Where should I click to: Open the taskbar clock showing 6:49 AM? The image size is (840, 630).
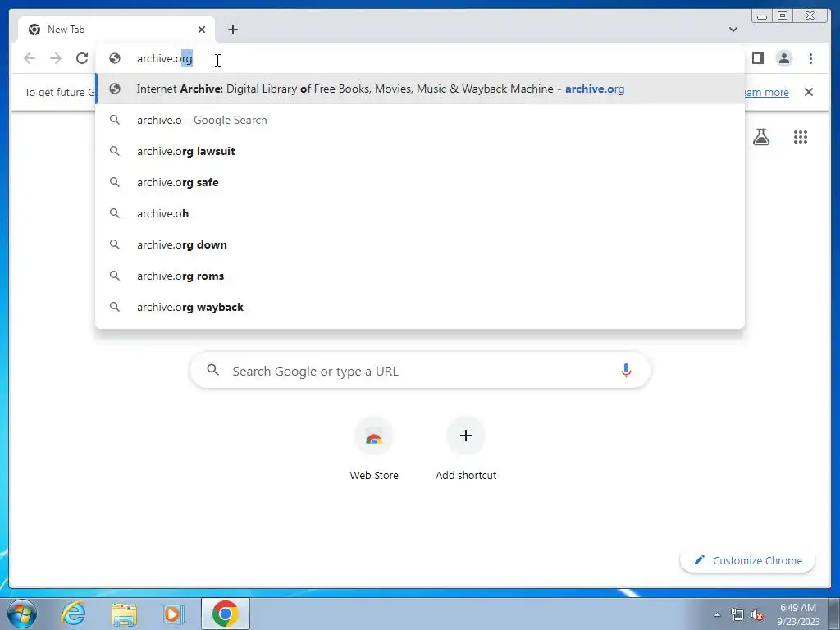point(798,614)
